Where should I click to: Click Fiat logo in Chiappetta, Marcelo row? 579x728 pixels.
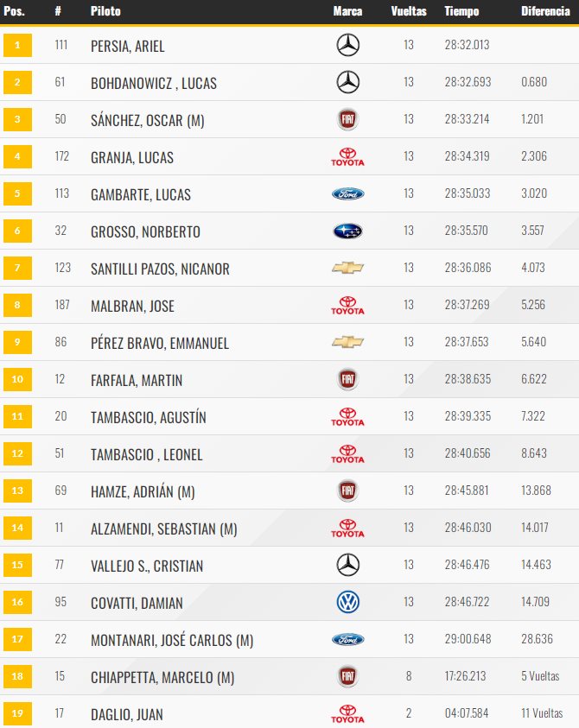[347, 676]
